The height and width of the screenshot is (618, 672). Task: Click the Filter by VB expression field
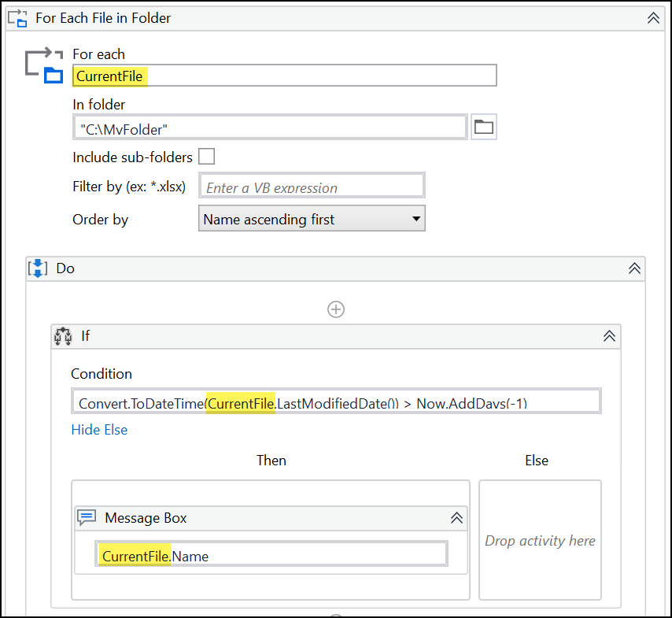[312, 185]
